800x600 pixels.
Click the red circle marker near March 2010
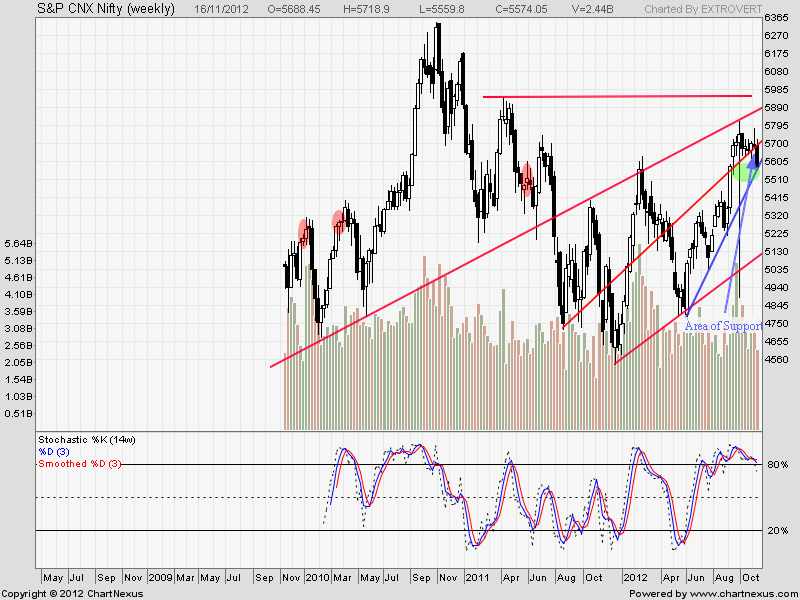click(339, 221)
